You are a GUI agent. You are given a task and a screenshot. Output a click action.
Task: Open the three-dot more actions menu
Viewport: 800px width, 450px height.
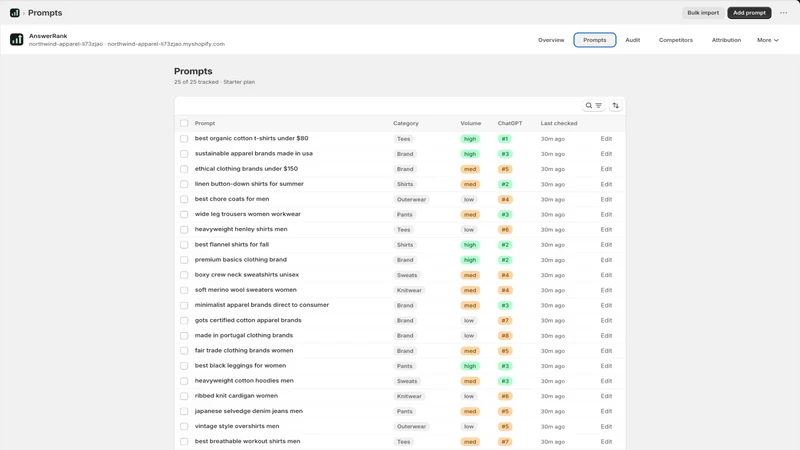pyautogui.click(x=783, y=13)
